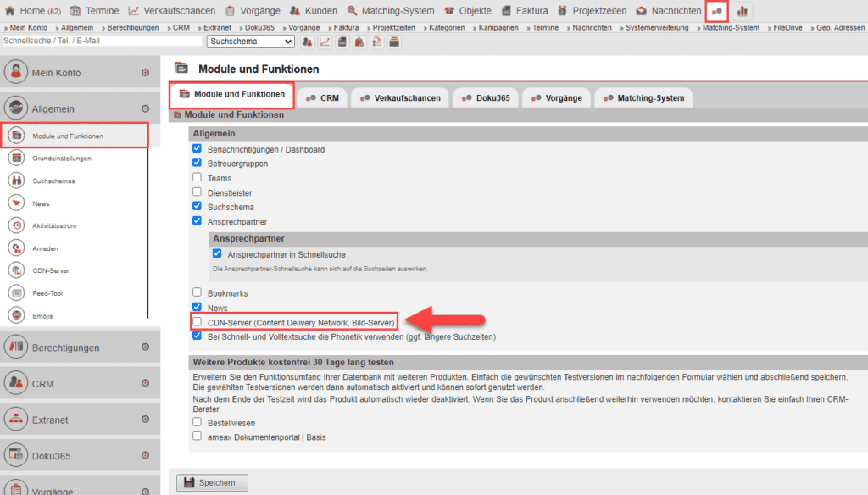
Task: Click the Speichern button
Action: [211, 482]
